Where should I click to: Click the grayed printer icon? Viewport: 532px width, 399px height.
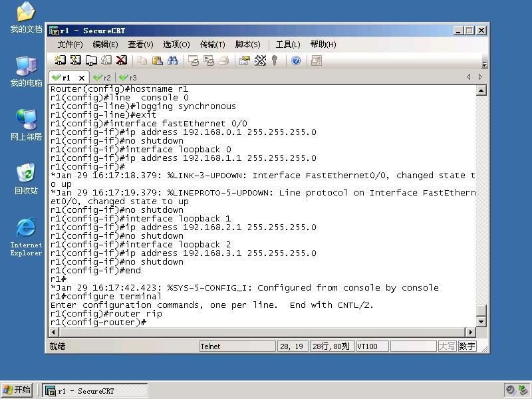pos(224,61)
